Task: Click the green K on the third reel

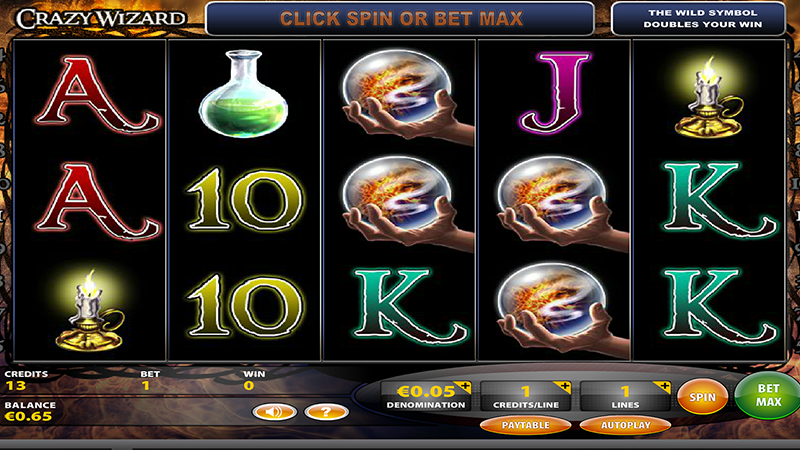Action: point(410,308)
